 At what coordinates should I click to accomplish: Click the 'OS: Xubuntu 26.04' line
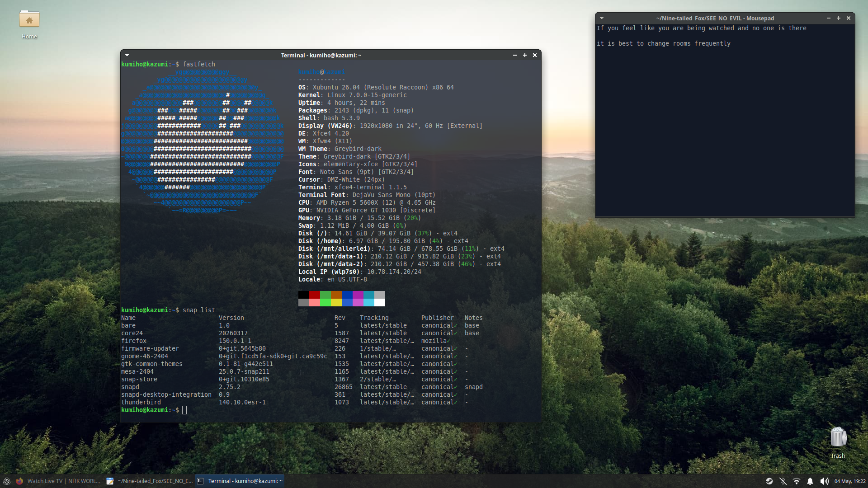tap(376, 87)
